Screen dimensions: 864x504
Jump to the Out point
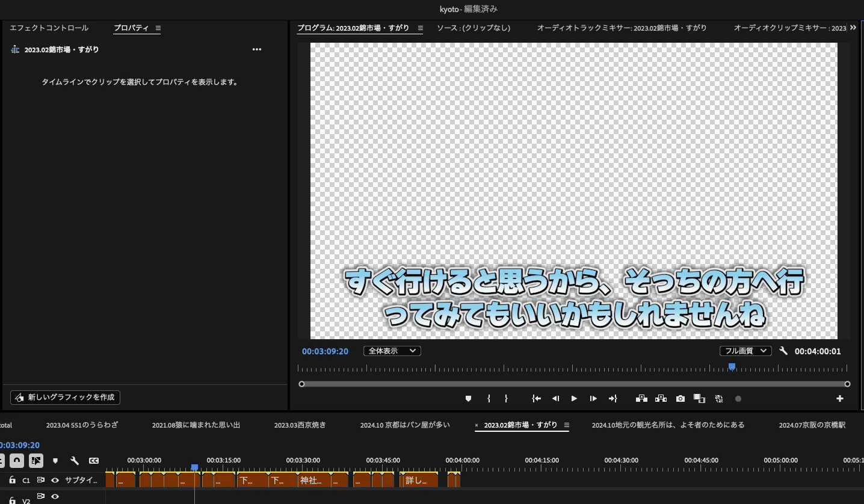613,398
